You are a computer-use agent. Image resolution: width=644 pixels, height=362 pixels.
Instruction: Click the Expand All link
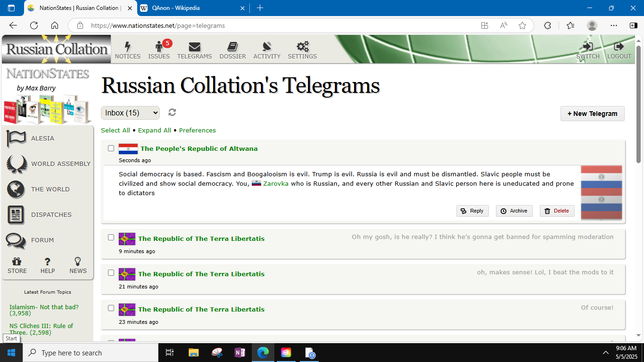(x=155, y=130)
